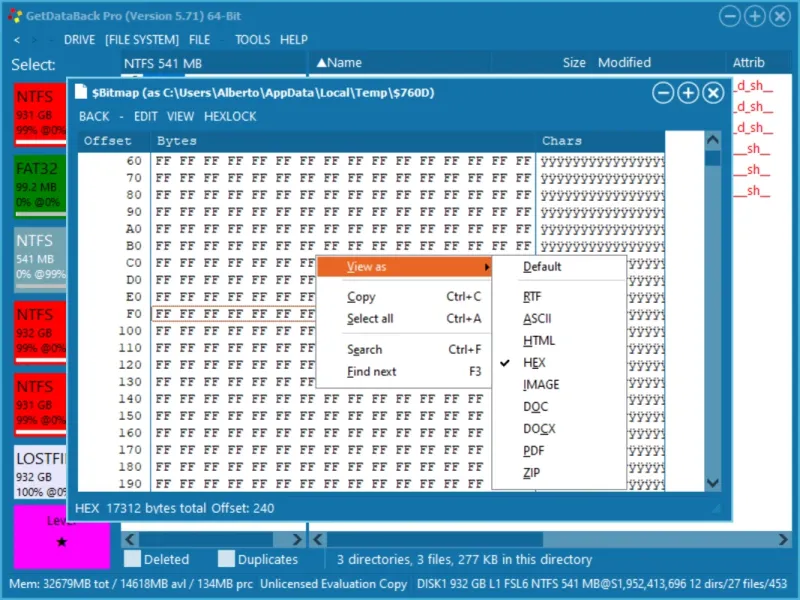The image size is (800, 600).
Task: Sort file list by Size column
Action: (574, 63)
